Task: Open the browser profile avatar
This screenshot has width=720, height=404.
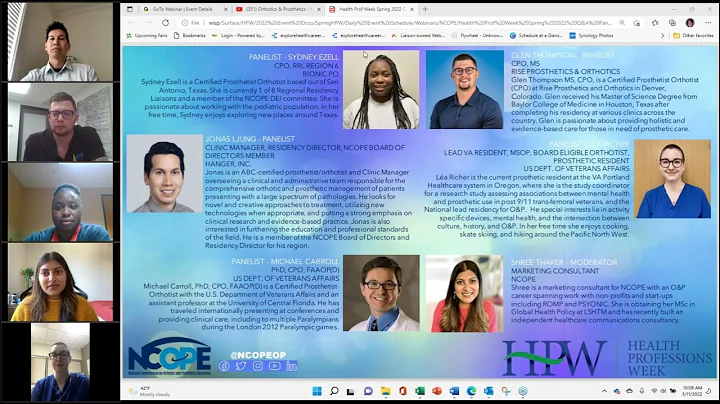Action: [690, 22]
